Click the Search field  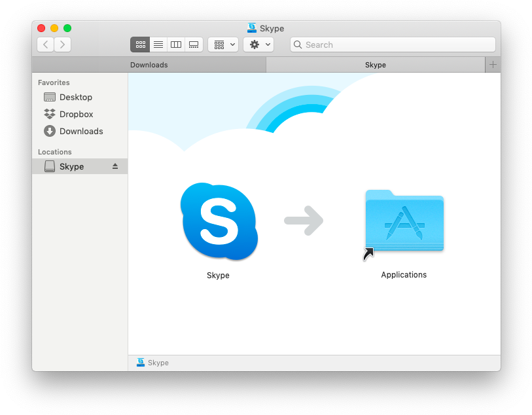tap(393, 45)
